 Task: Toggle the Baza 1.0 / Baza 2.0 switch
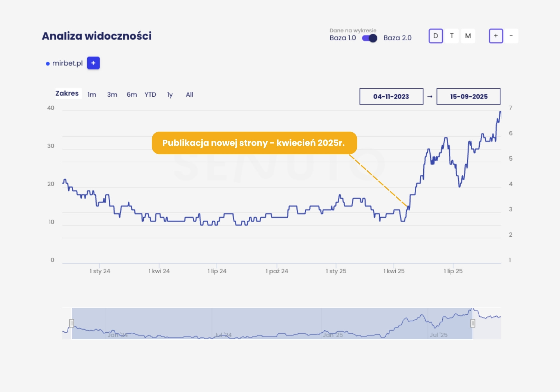click(x=369, y=38)
